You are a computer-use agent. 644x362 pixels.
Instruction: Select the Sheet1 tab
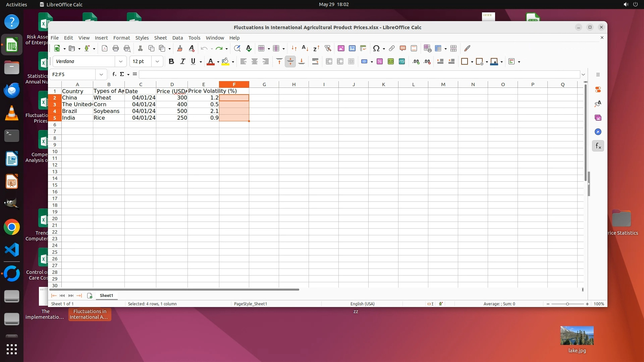(106, 296)
